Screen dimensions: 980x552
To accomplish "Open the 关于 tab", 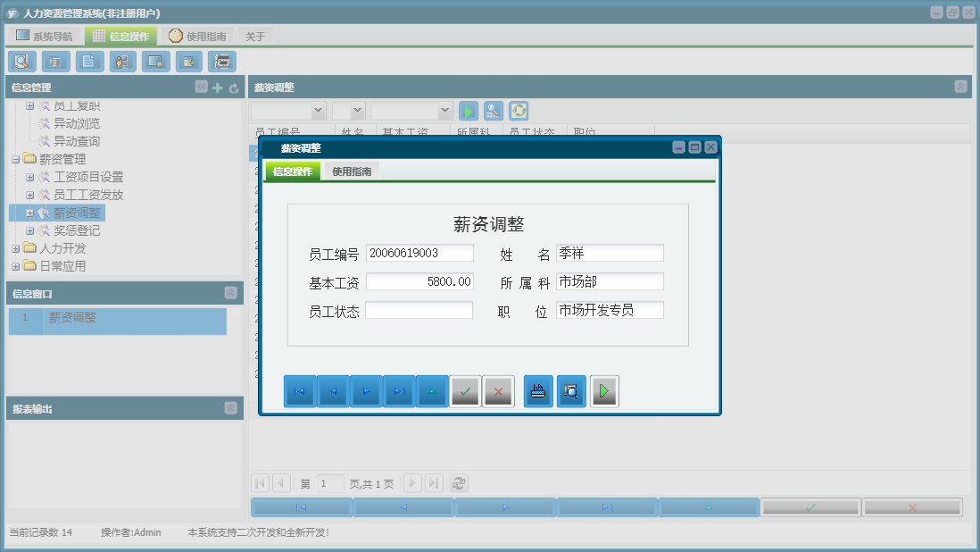I will pos(255,37).
